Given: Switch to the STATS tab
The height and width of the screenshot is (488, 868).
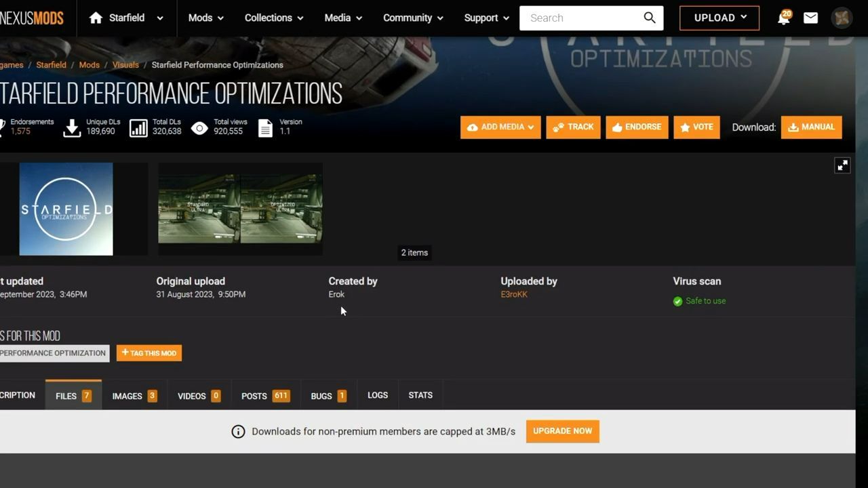Looking at the screenshot, I should point(420,395).
